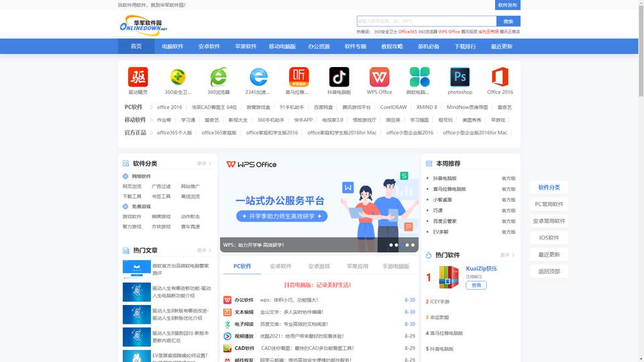The image size is (644, 362).
Task: Click PC常用软件 in the floating sidebar
Action: pyautogui.click(x=549, y=204)
